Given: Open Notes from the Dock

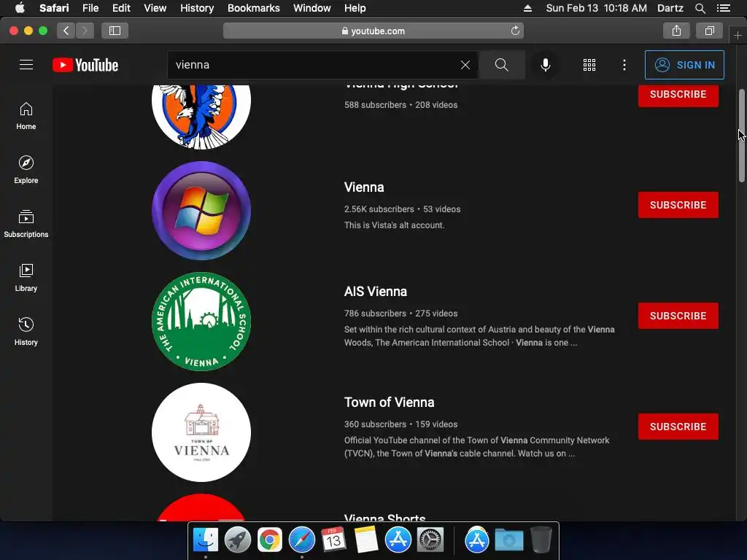Looking at the screenshot, I should (366, 540).
